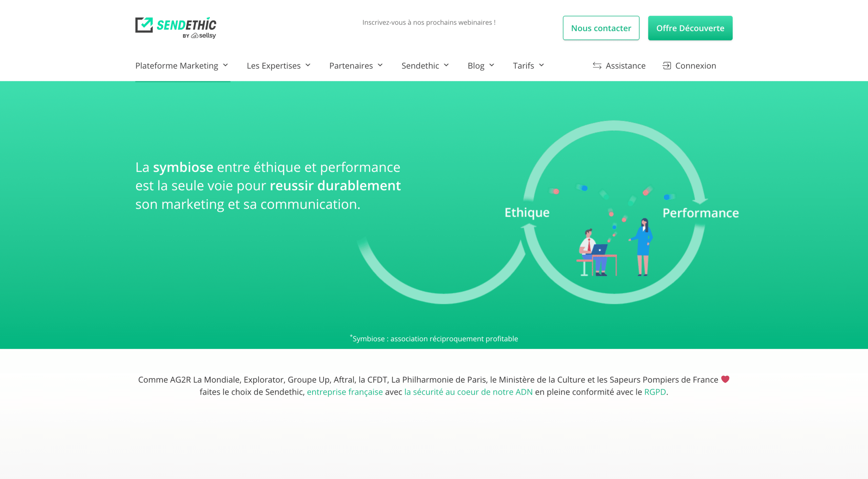Click the Ethique label in illustration
868x479 pixels.
click(527, 212)
